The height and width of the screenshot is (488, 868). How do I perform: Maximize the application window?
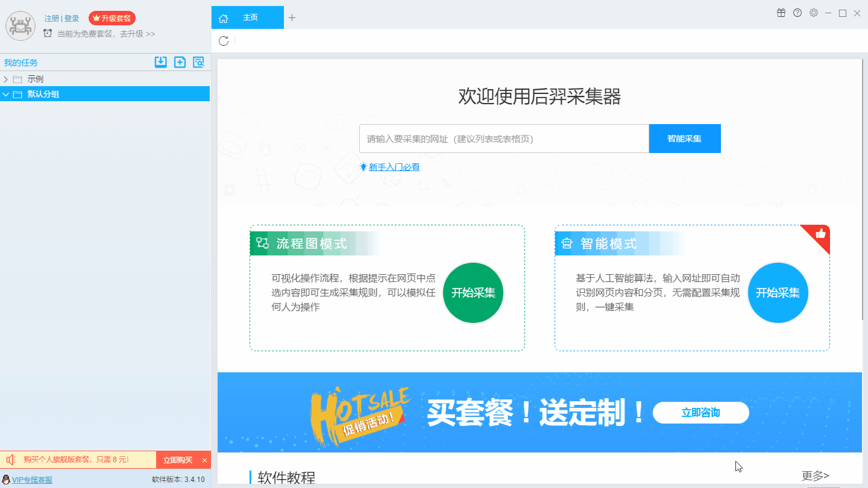pos(843,13)
